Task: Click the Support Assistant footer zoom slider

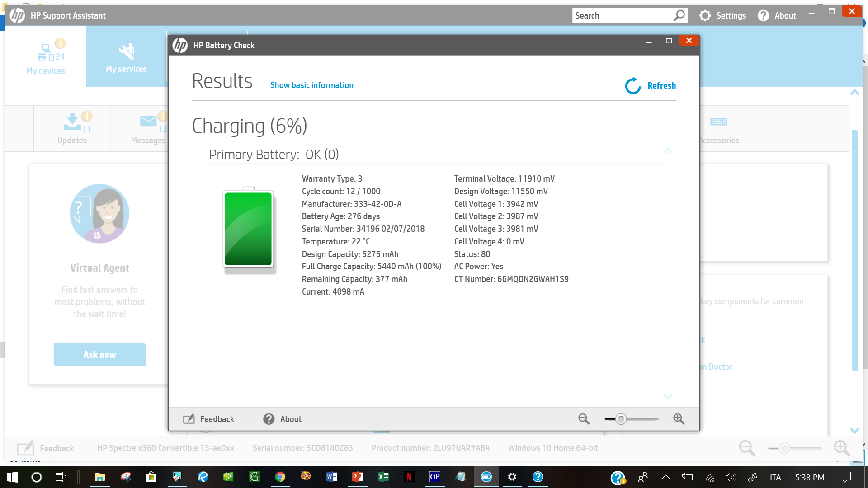Action: 784,448
